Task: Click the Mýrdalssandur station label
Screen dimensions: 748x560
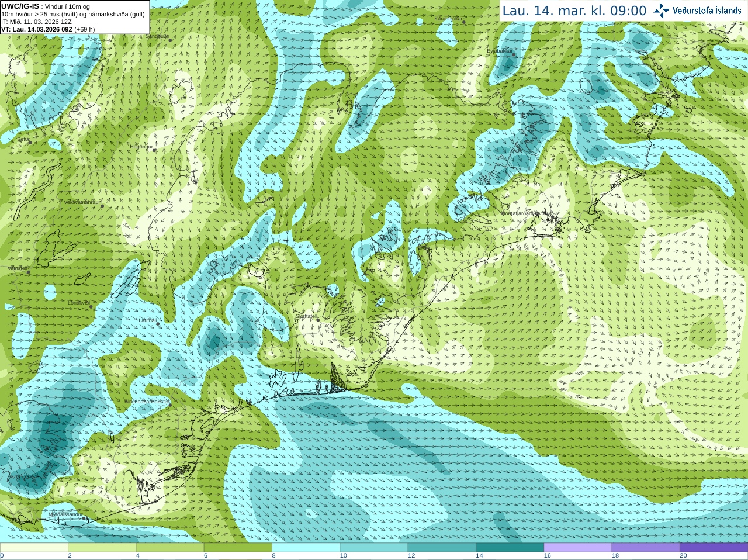Action: [x=65, y=514]
